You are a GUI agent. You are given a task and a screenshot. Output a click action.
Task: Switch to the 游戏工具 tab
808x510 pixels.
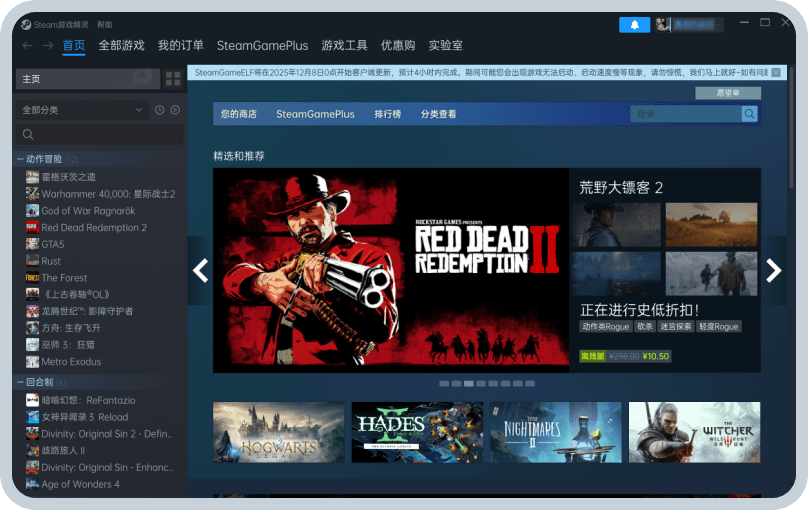[x=344, y=46]
